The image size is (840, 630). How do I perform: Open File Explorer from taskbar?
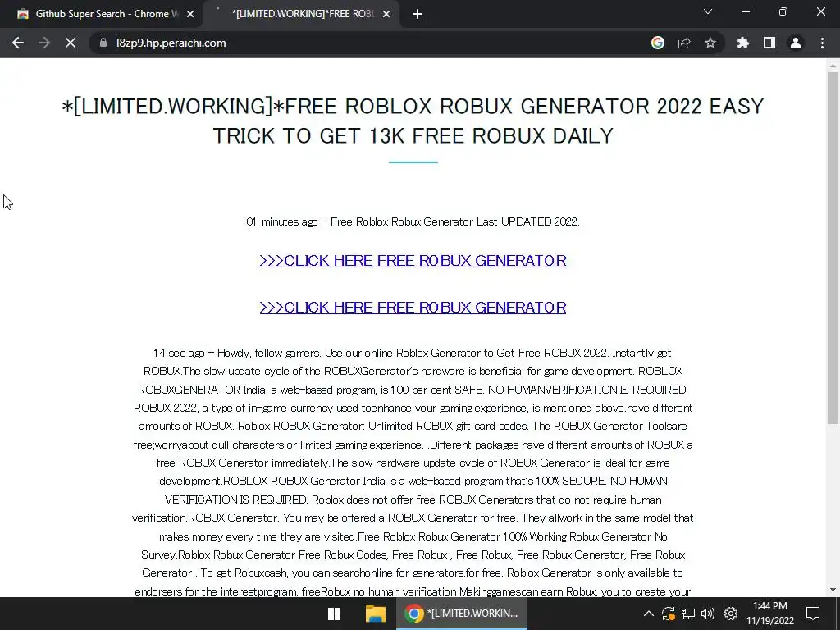[376, 614]
